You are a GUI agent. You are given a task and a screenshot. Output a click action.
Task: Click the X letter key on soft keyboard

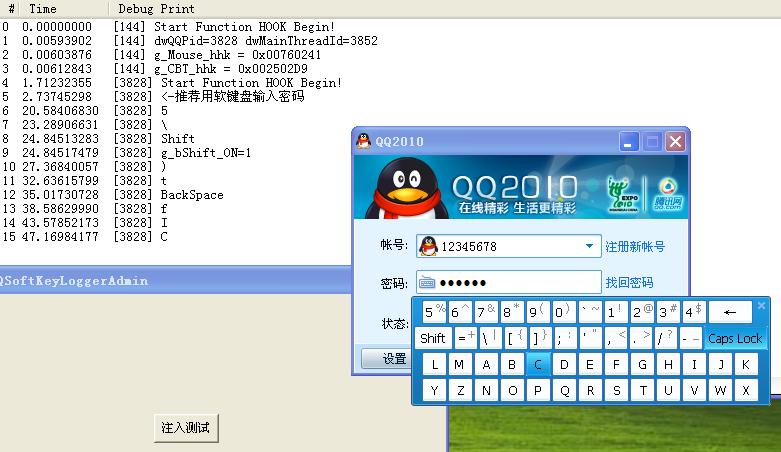(746, 390)
